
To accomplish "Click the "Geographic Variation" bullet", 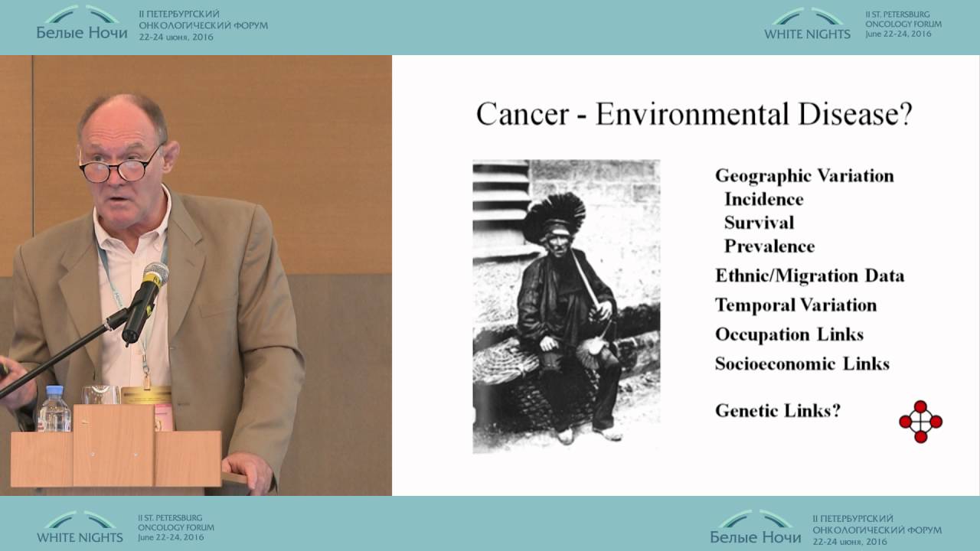I will [804, 175].
